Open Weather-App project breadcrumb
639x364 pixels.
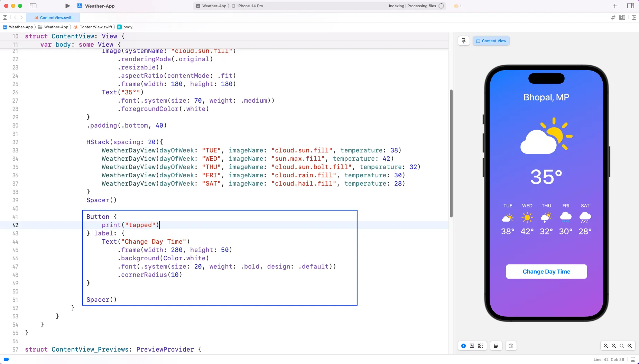coord(18,27)
